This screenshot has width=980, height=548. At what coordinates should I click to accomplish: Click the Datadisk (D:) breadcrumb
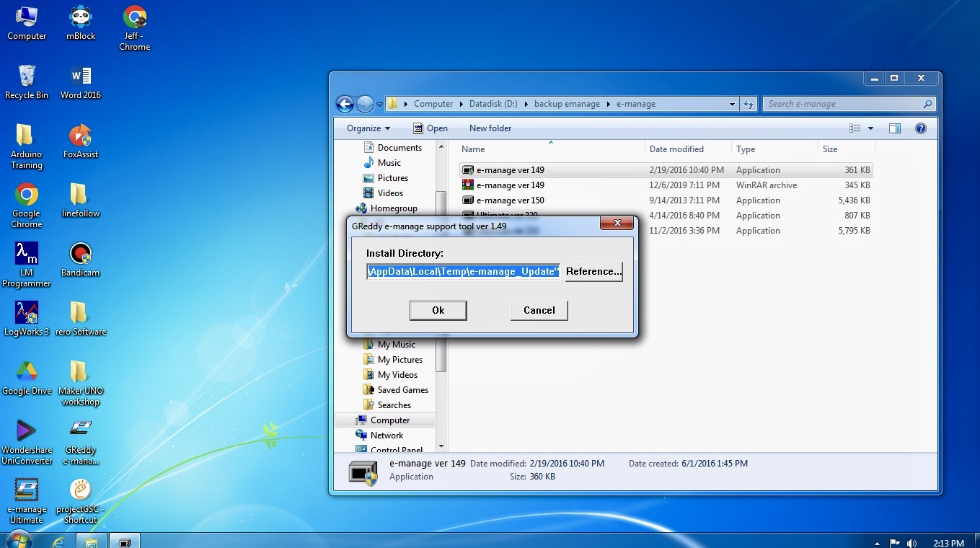tap(493, 104)
